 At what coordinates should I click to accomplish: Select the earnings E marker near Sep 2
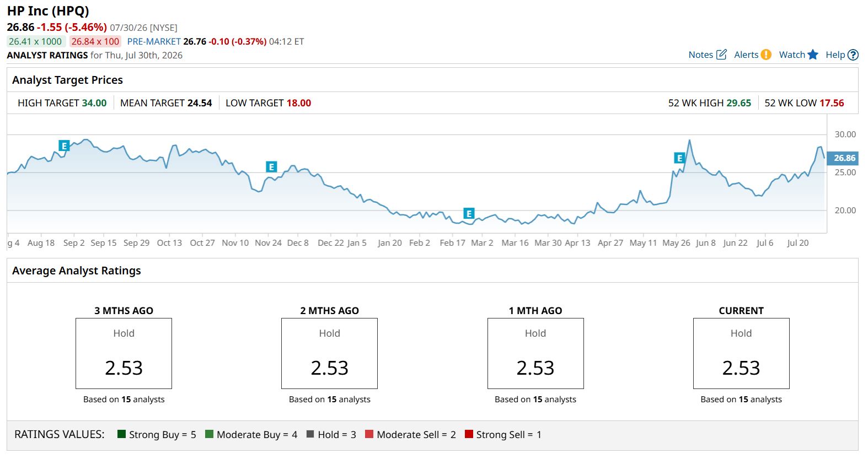pos(64,145)
